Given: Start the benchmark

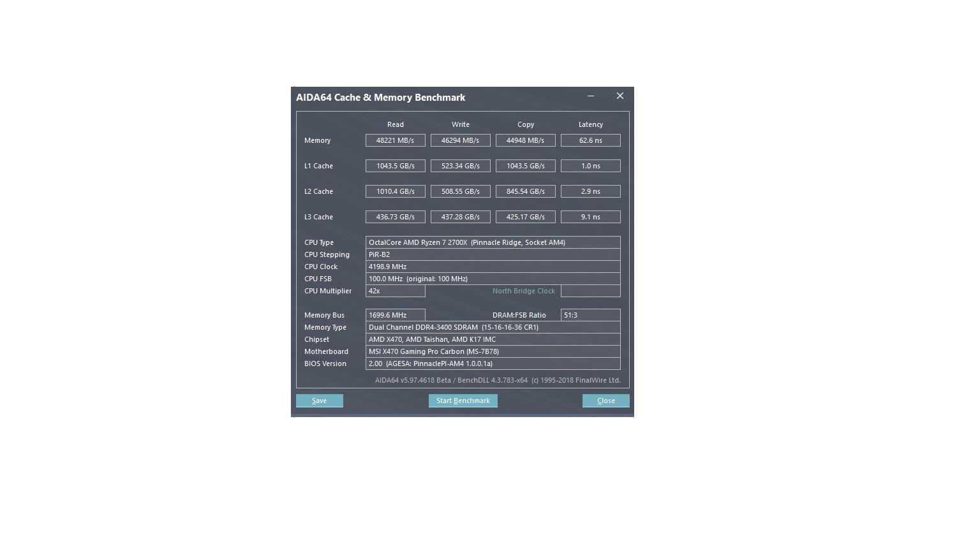Looking at the screenshot, I should (x=463, y=400).
